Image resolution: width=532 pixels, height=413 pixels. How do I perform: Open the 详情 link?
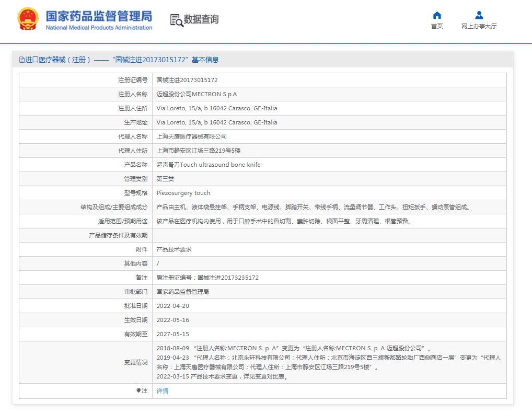[x=163, y=391]
